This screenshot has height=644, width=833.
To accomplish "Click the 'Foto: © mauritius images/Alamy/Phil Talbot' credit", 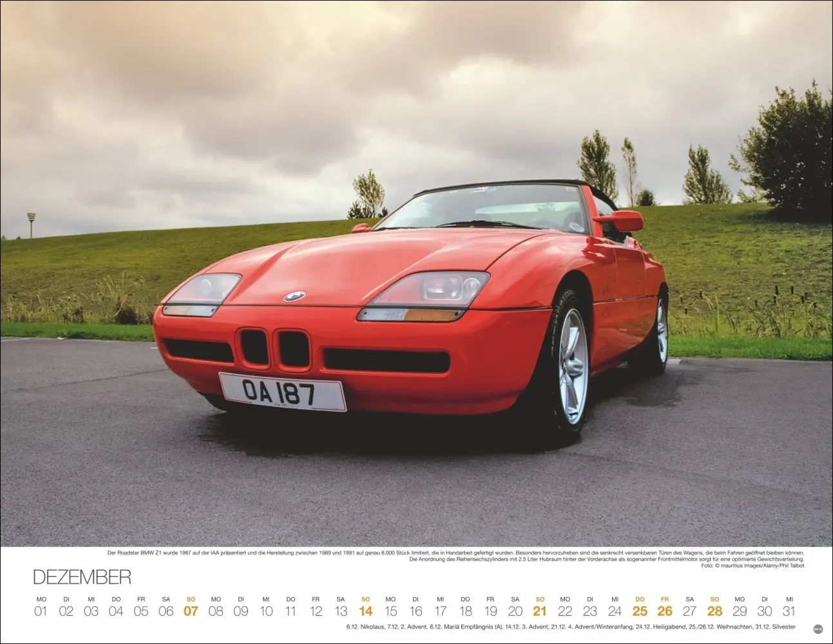I will [752, 565].
